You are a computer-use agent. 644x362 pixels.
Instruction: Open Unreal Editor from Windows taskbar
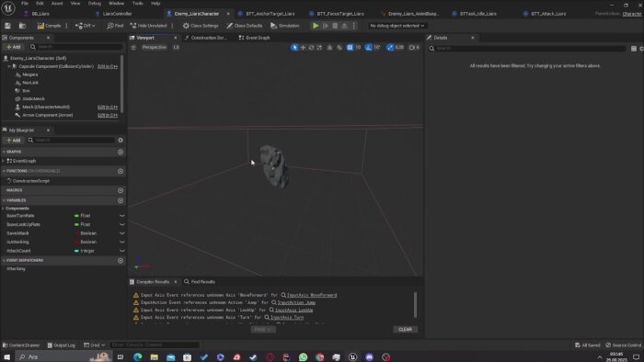pyautogui.click(x=352, y=357)
